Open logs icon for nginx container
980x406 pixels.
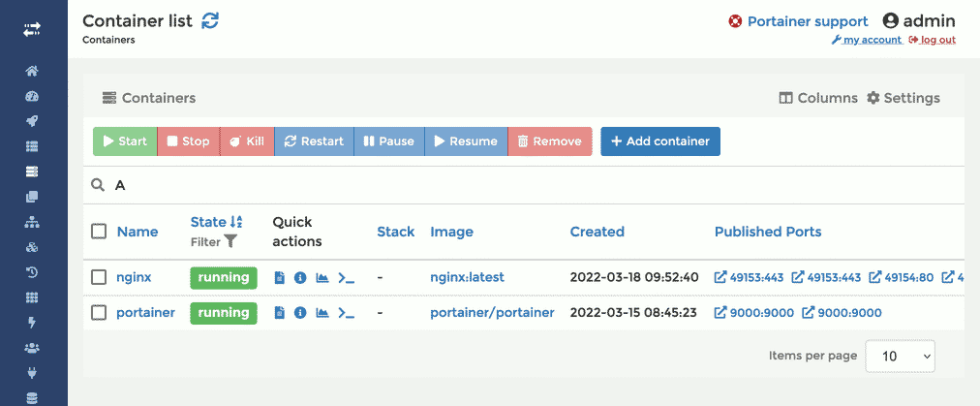(280, 277)
